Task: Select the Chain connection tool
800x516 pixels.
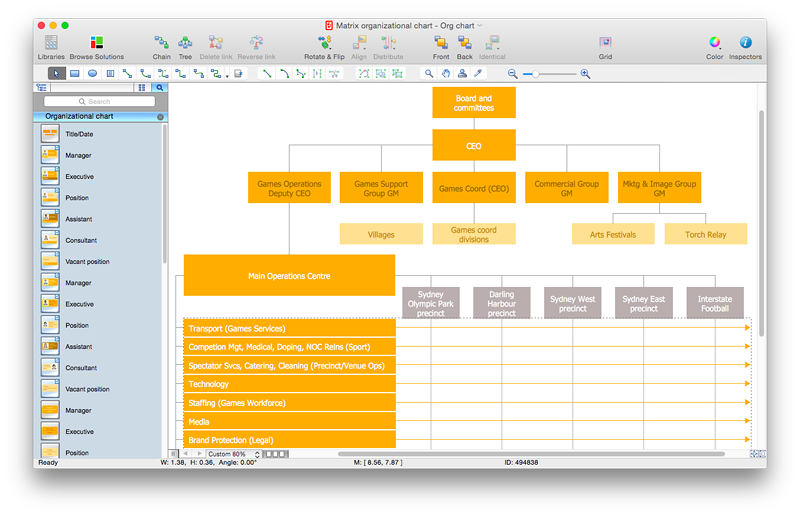Action: (x=161, y=43)
